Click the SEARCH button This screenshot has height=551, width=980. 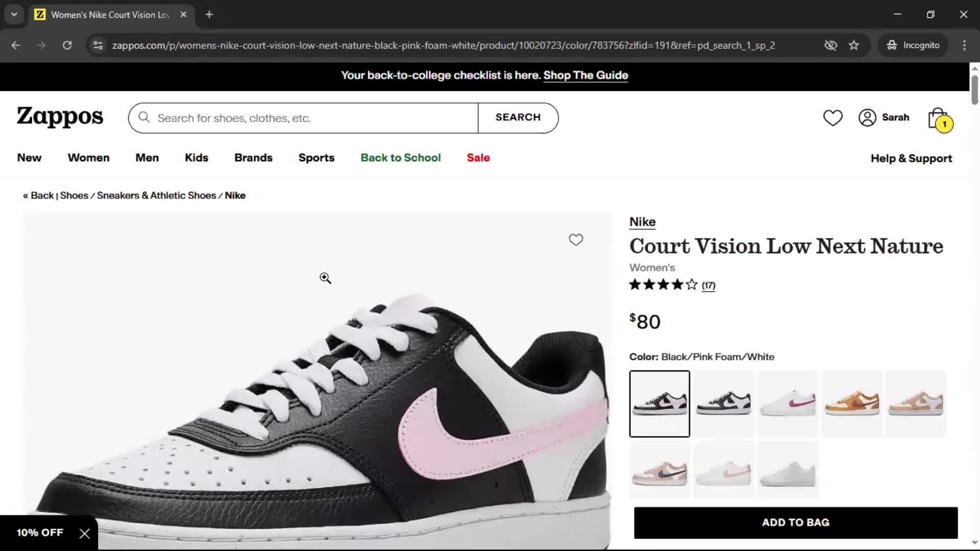[518, 118]
